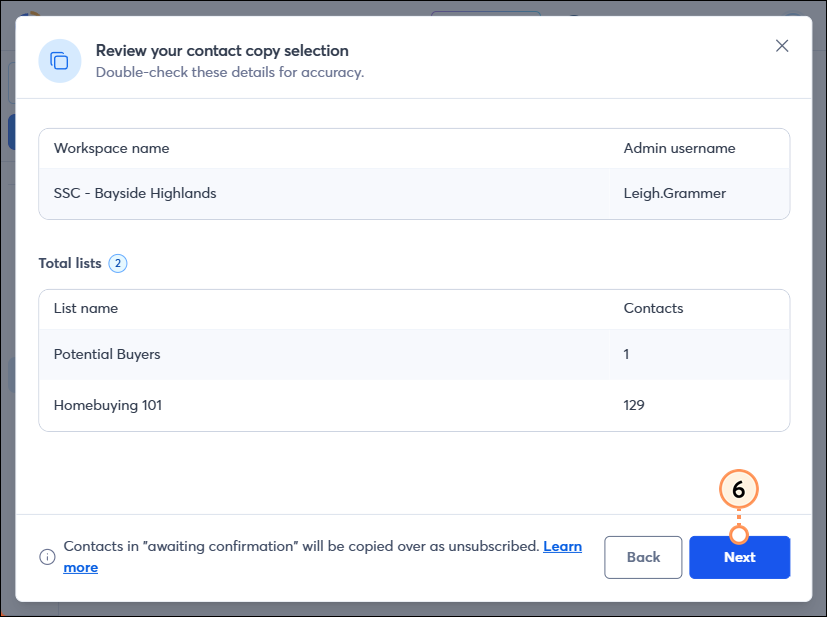Click the Total lists label
The image size is (827, 617).
coord(70,263)
